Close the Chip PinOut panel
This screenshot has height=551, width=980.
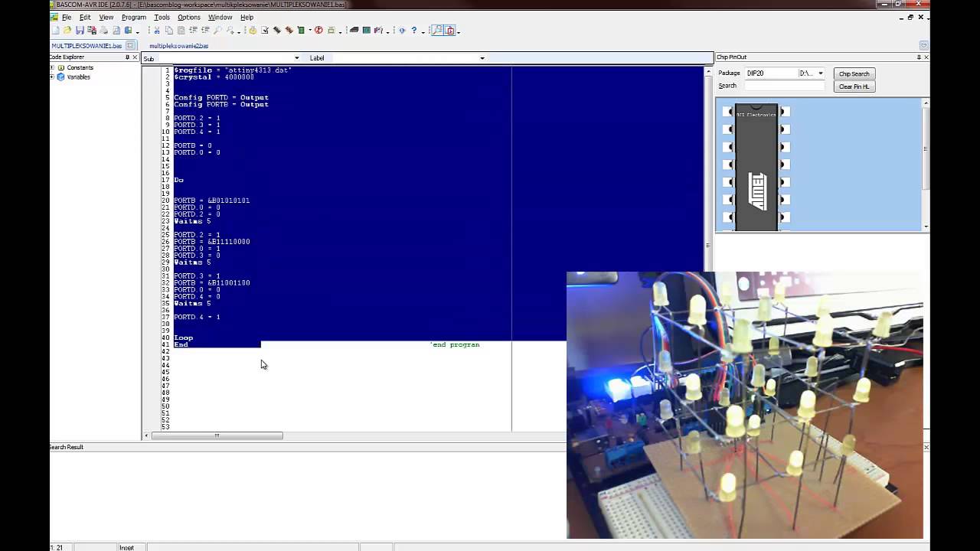pyautogui.click(x=926, y=57)
